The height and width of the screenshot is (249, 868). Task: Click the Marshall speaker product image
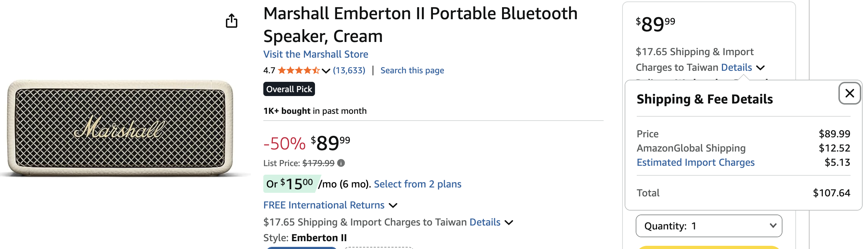tap(121, 128)
